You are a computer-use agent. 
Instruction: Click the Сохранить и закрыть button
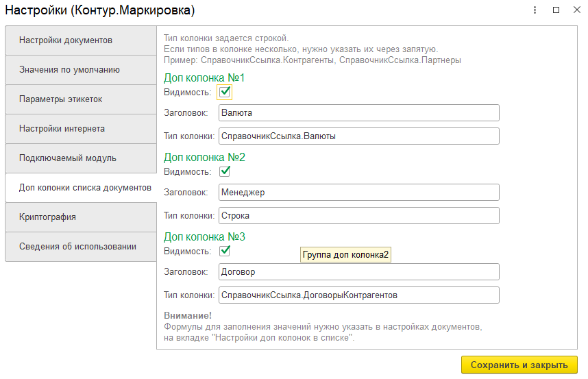point(519,365)
